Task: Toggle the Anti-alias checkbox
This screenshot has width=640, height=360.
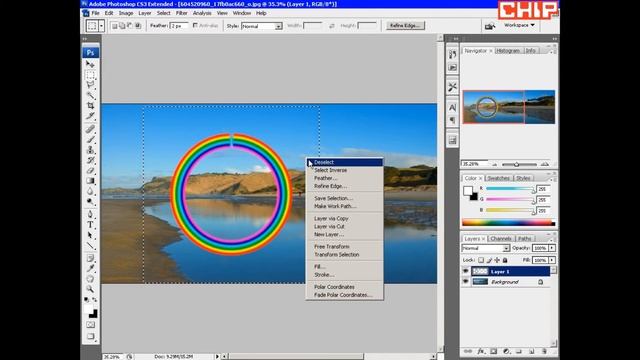Action: click(195, 25)
